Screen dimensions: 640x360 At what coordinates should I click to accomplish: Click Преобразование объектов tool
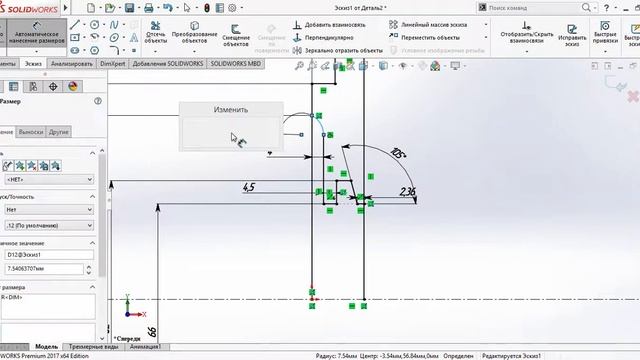coord(194,32)
